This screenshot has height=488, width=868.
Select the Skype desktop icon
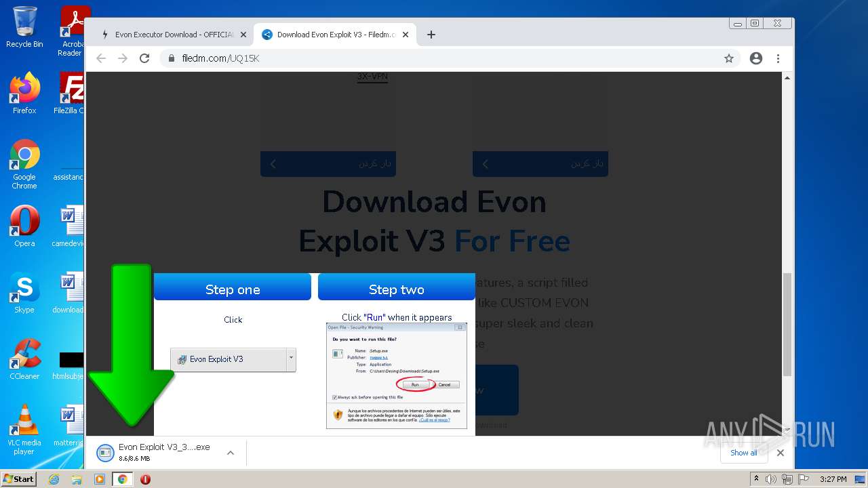24,293
